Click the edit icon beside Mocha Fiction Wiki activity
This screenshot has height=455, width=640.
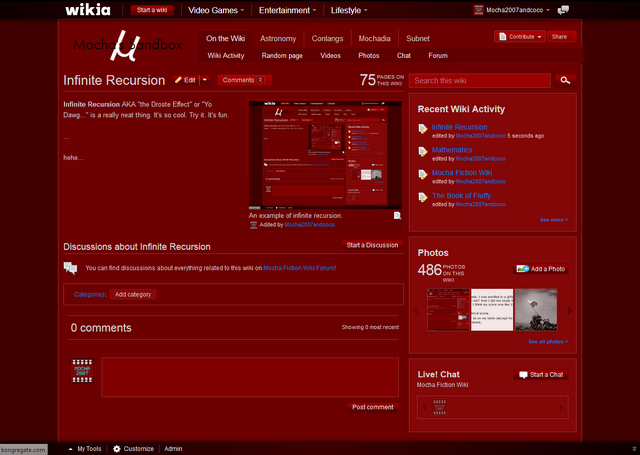[x=423, y=175]
